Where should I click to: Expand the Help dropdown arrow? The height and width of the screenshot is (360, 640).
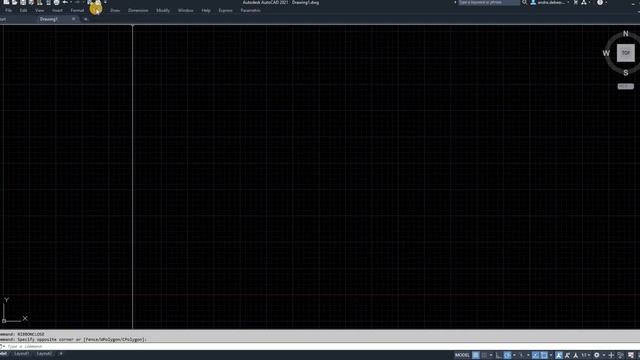coord(606,2)
